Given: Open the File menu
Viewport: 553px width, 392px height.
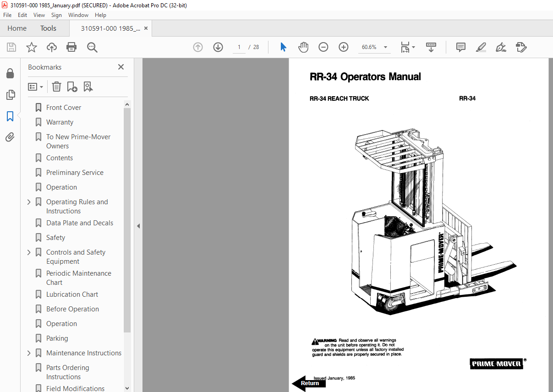Looking at the screenshot, I should [7, 15].
